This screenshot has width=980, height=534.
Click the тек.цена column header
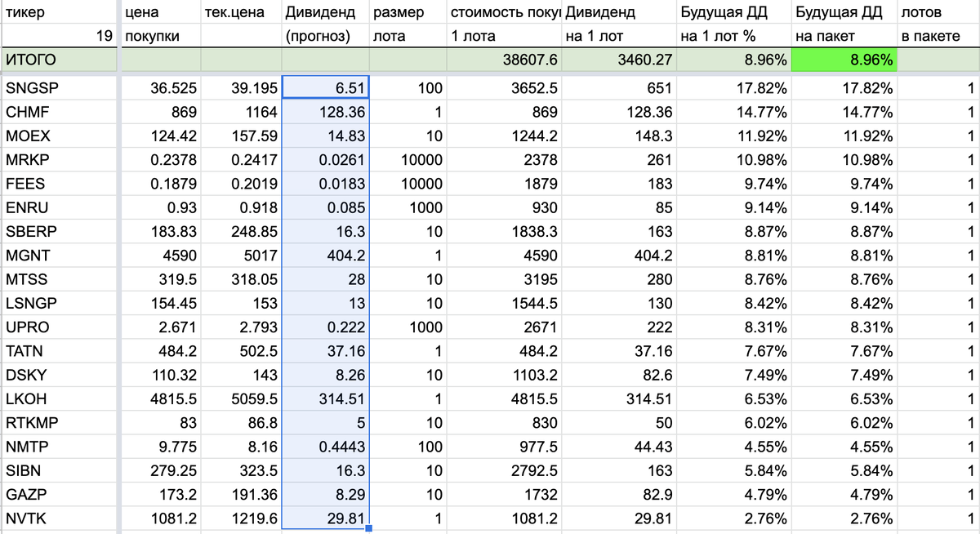241,13
